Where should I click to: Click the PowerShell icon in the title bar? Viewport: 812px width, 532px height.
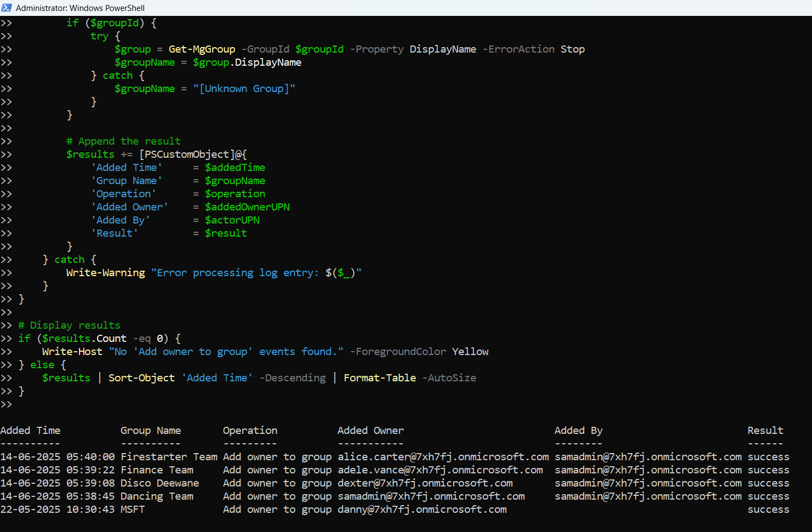click(7, 8)
